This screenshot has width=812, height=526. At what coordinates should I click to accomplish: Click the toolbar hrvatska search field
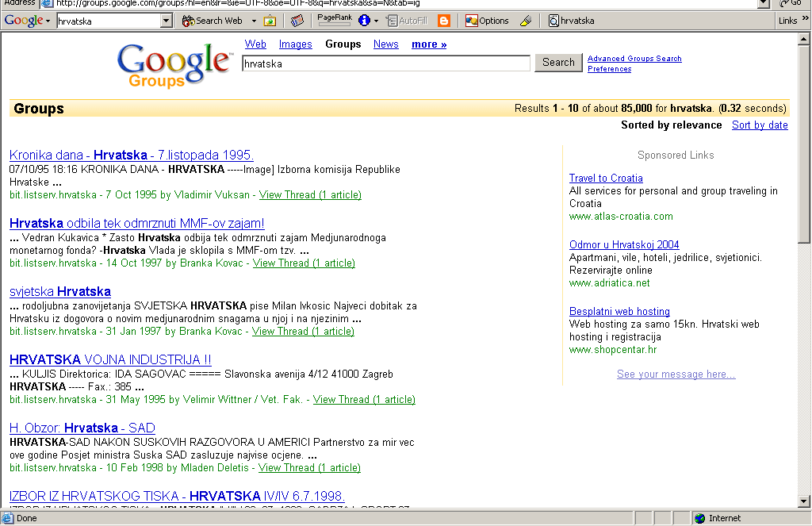[x=109, y=21]
